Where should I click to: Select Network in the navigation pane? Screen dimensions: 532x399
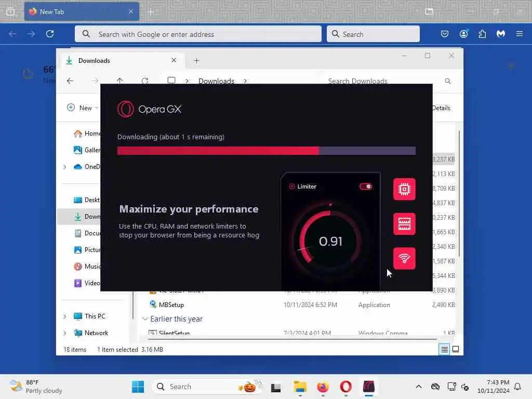pyautogui.click(x=91, y=333)
